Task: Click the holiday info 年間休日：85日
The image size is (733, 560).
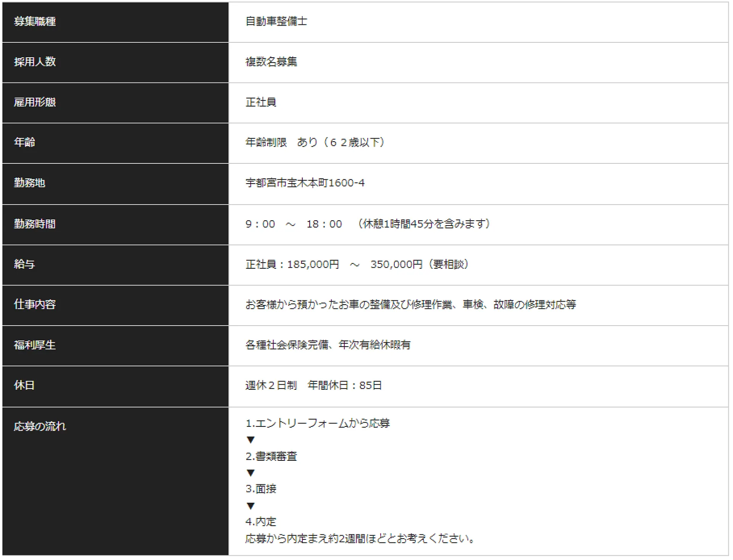Action: coord(344,386)
